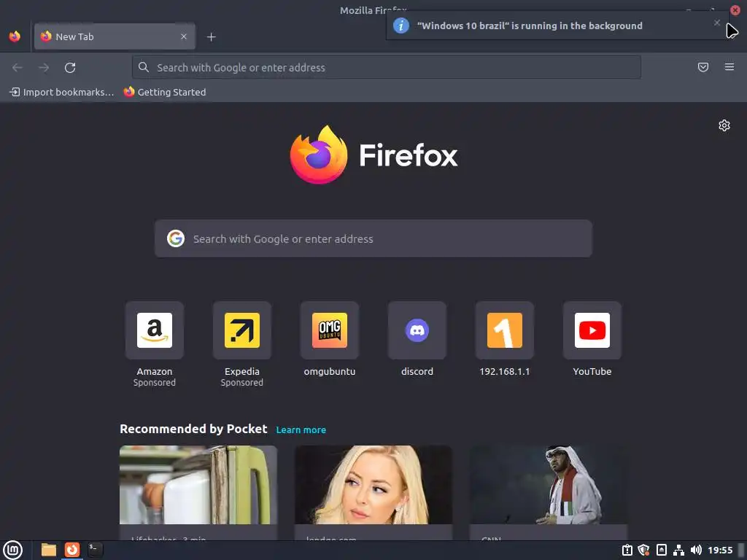
Task: Focus the center Google search box
Action: point(373,238)
